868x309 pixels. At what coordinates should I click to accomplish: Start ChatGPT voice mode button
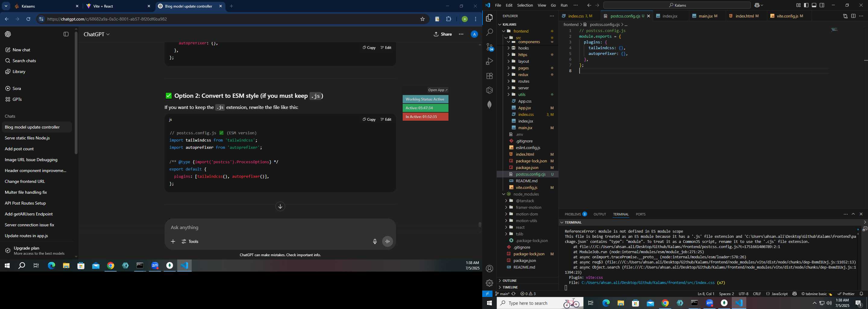(388, 241)
